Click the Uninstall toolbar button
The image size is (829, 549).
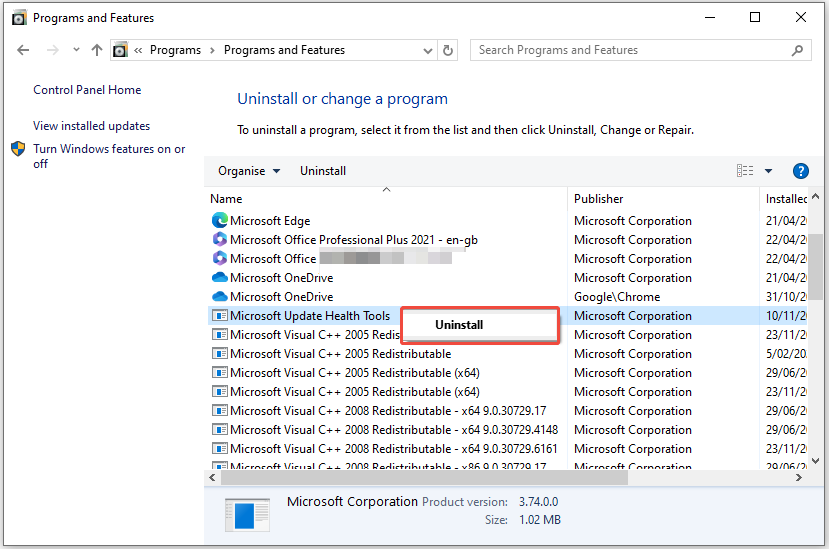323,171
